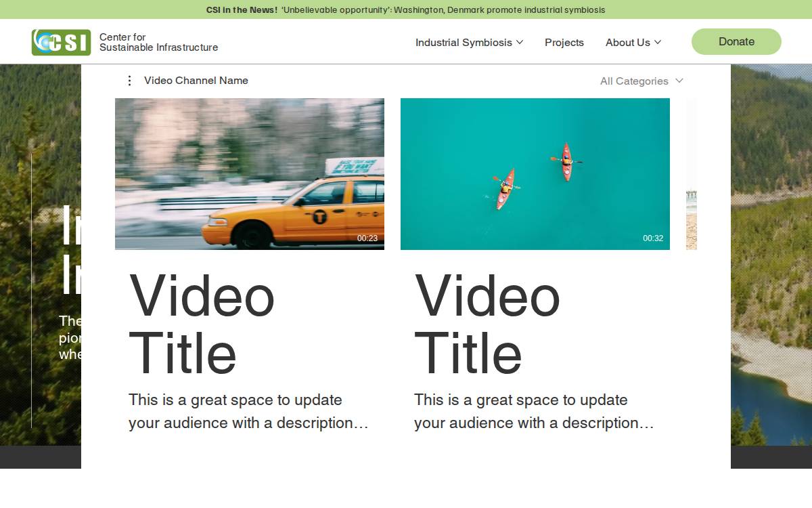
Task: Click Center for Sustainable Infrastructure title
Action: pos(158,42)
